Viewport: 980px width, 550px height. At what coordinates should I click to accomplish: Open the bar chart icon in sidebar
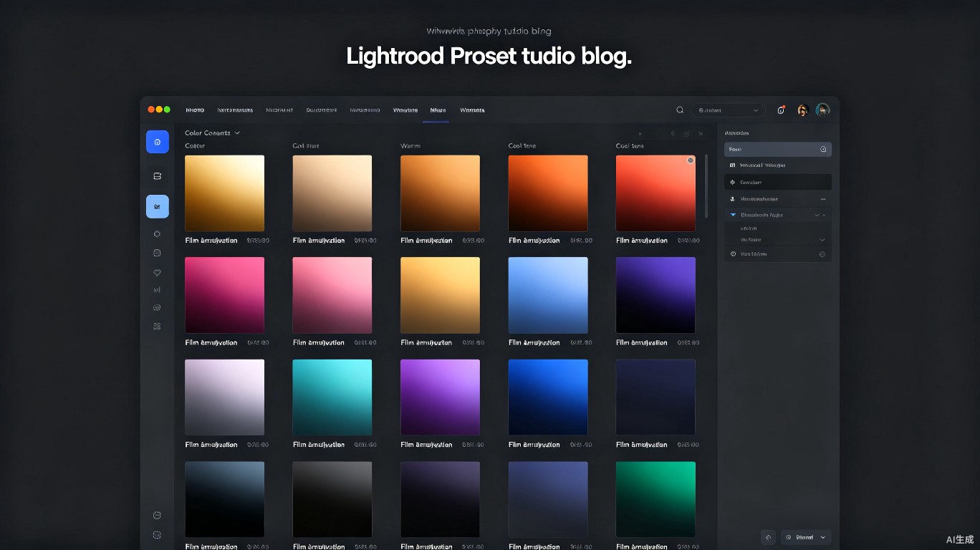tap(158, 290)
